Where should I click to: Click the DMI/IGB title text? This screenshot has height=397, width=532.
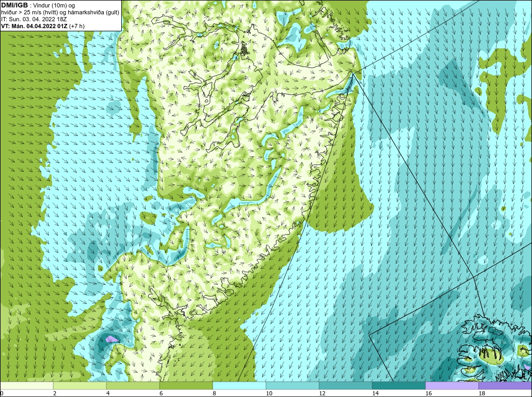click(14, 5)
